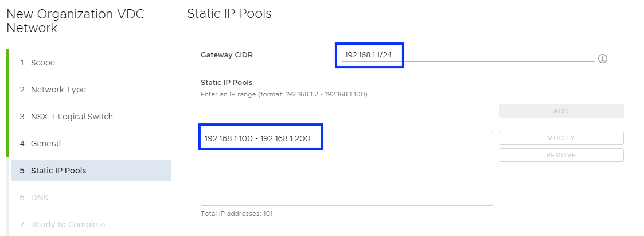Click the IP range format hint text
This screenshot has width=644, height=236.
click(284, 94)
